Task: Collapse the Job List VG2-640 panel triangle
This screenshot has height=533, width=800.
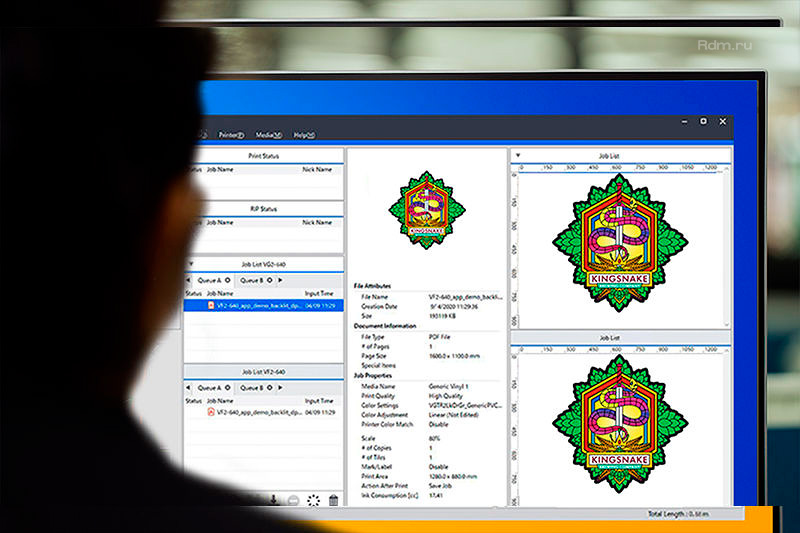Action: click(x=191, y=264)
